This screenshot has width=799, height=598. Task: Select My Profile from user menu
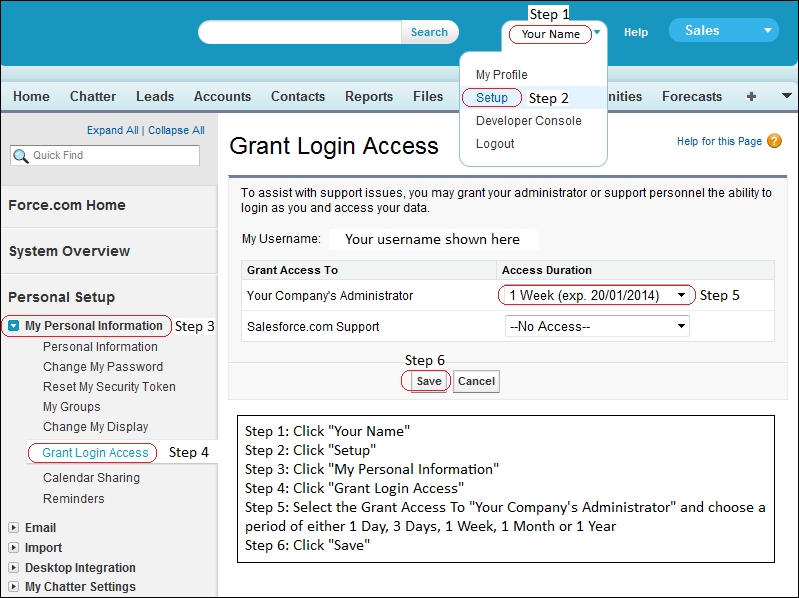pos(501,75)
